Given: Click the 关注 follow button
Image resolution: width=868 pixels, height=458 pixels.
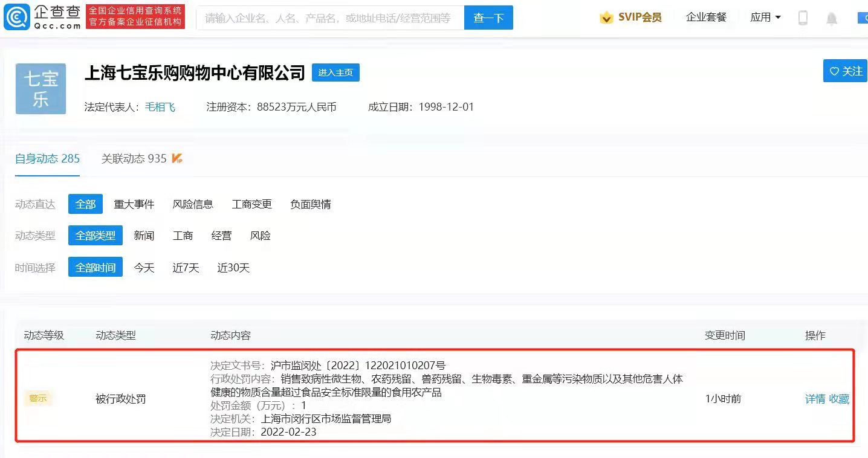Looking at the screenshot, I should point(846,71).
